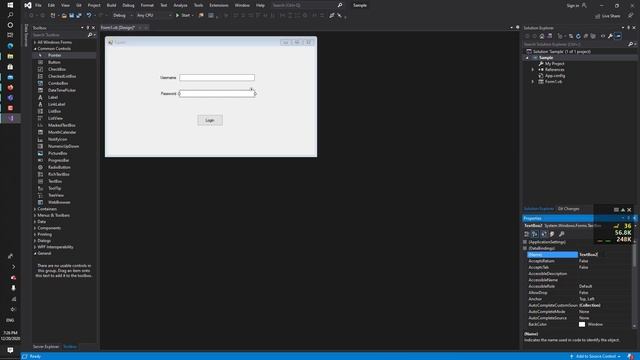Click the Property Pages wrench in Properties
Image resolution: width=640 pixels, height=360 pixels.
tap(562, 234)
